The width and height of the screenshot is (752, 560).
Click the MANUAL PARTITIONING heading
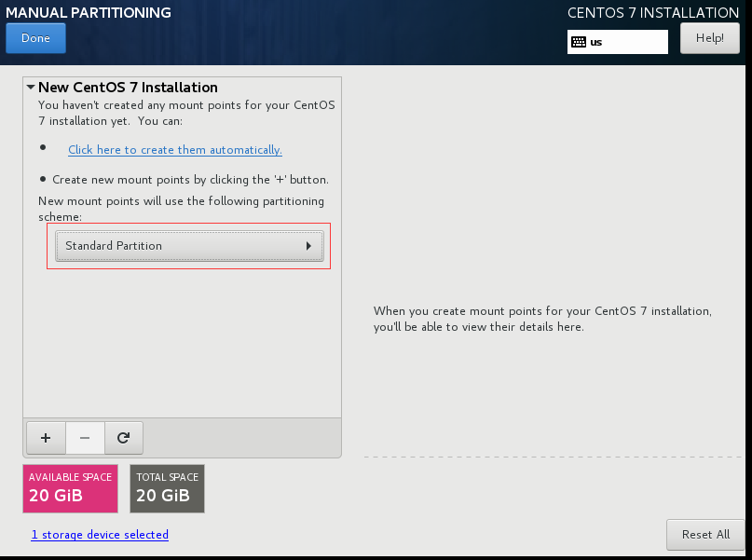pos(89,12)
